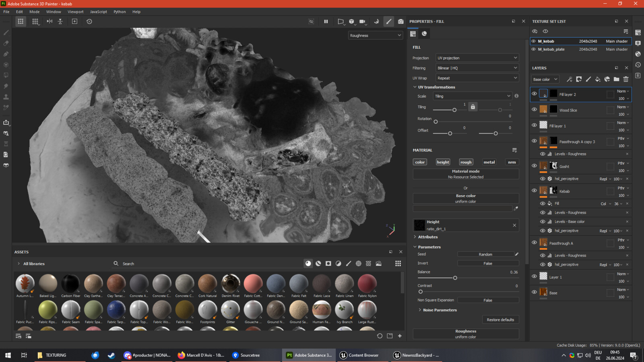Open Texture Set List settings icon
This screenshot has height=362, width=644.
[x=626, y=31]
